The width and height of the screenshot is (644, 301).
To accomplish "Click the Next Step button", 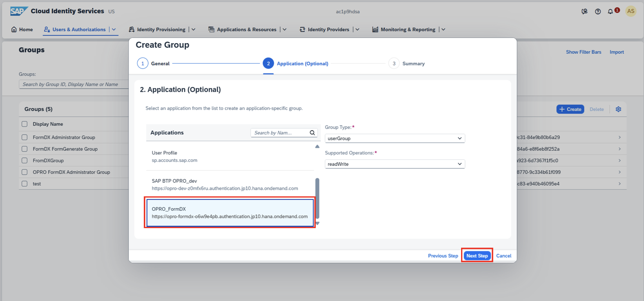I will tap(477, 256).
